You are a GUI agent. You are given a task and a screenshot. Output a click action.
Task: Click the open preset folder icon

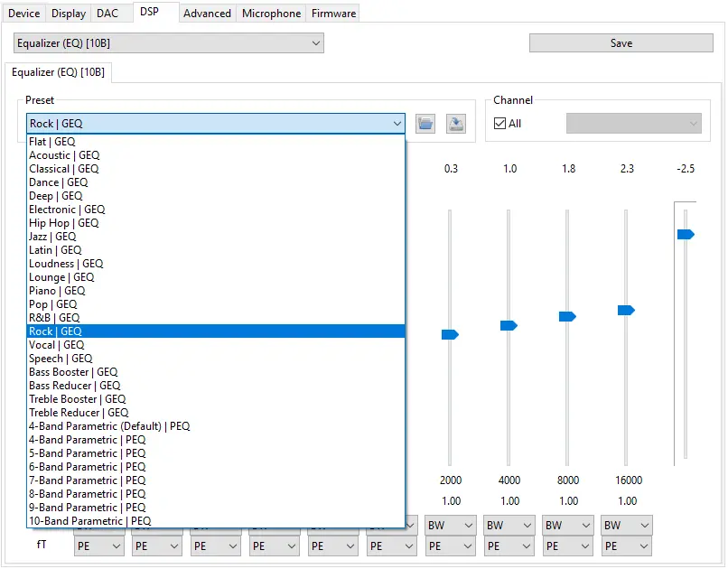(425, 123)
